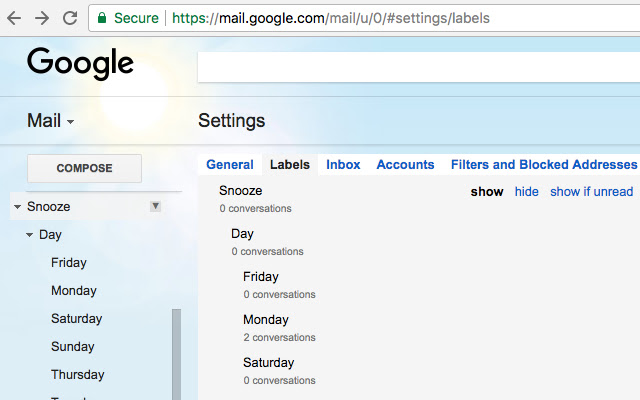Image resolution: width=640 pixels, height=400 pixels.
Task: Click the Settings page heading
Action: pos(231,121)
